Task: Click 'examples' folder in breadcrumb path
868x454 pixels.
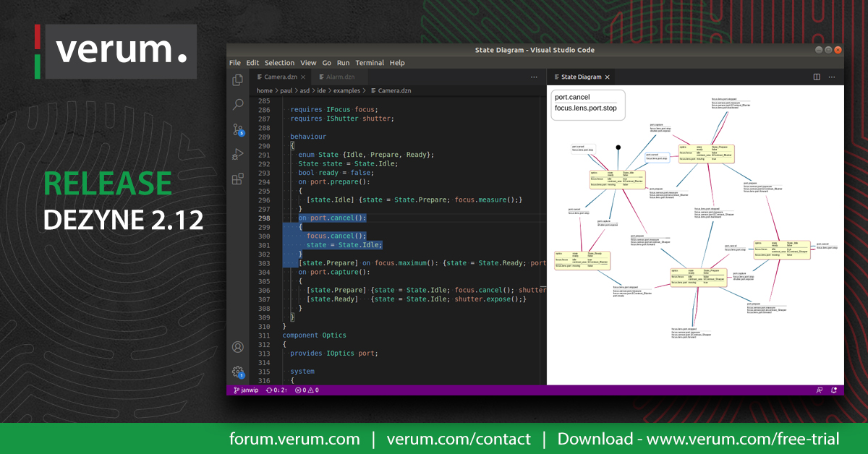Action: tap(346, 91)
